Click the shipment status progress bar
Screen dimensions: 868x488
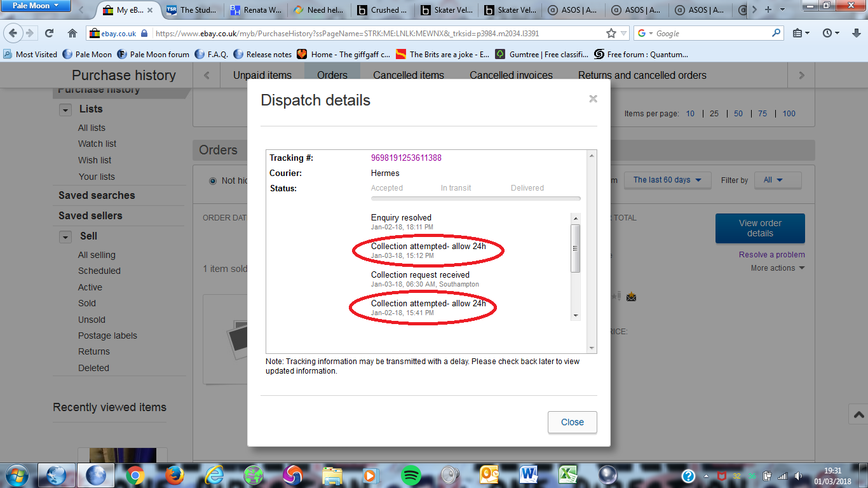pyautogui.click(x=475, y=198)
